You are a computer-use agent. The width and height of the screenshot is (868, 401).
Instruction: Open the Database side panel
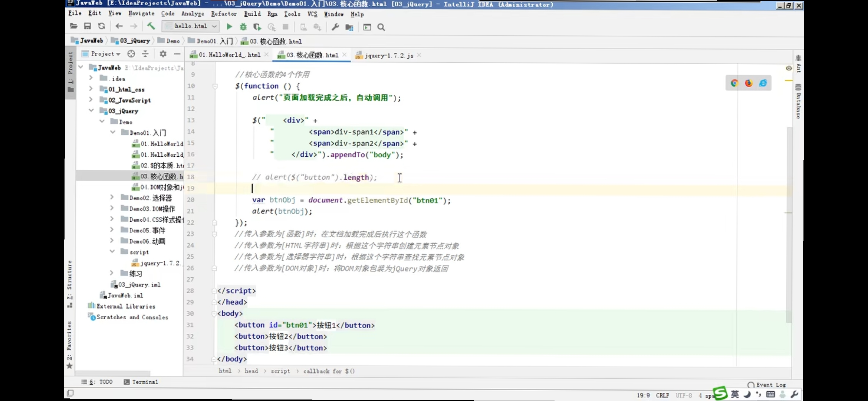tap(798, 101)
